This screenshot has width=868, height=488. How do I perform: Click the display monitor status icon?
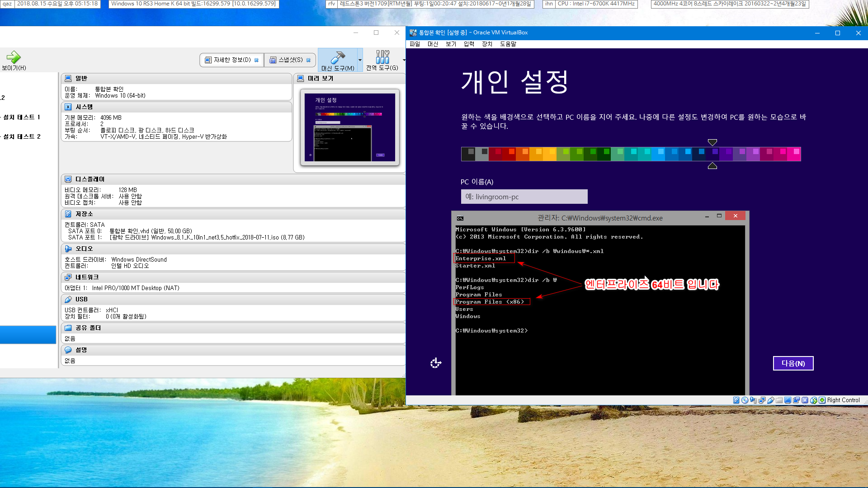click(788, 400)
